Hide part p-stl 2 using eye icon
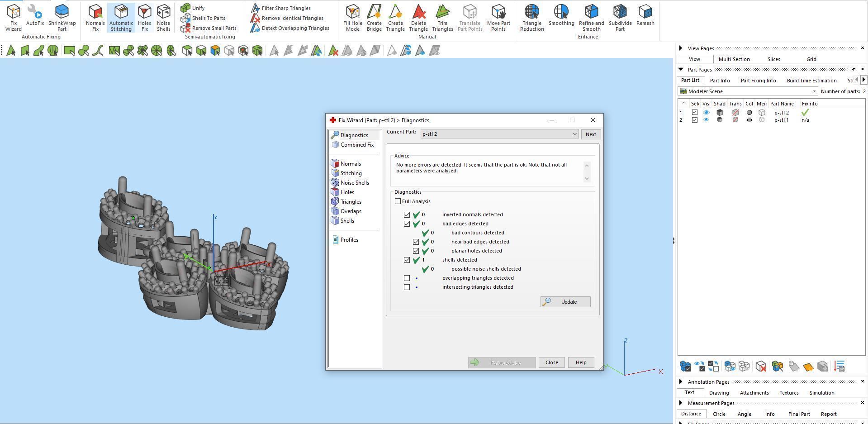 pyautogui.click(x=706, y=113)
